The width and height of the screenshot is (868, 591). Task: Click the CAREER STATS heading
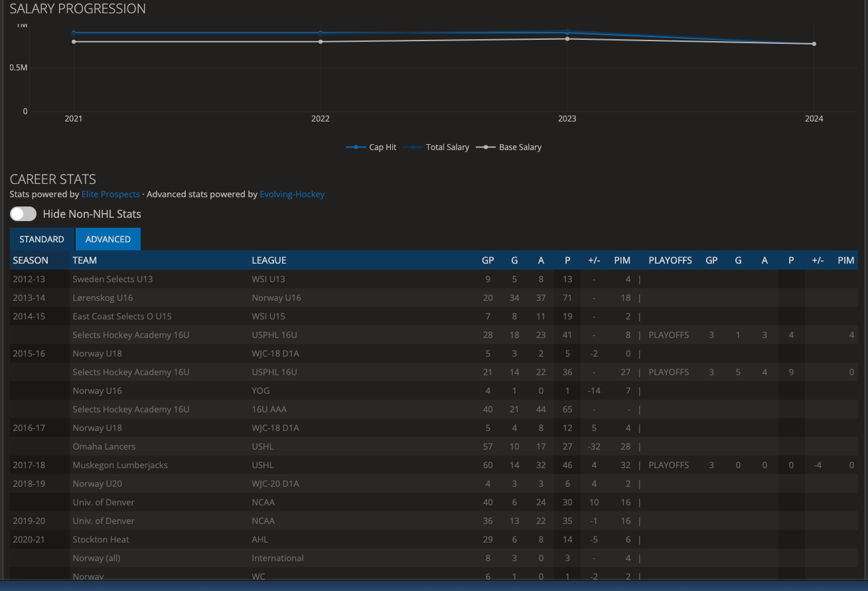click(53, 179)
